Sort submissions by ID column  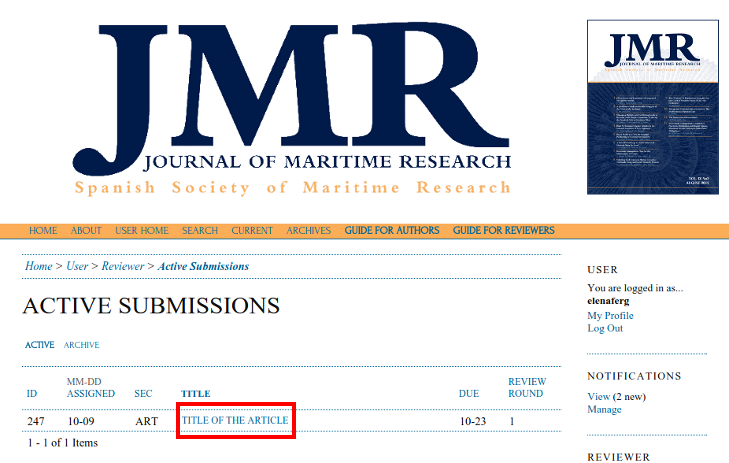click(x=32, y=394)
